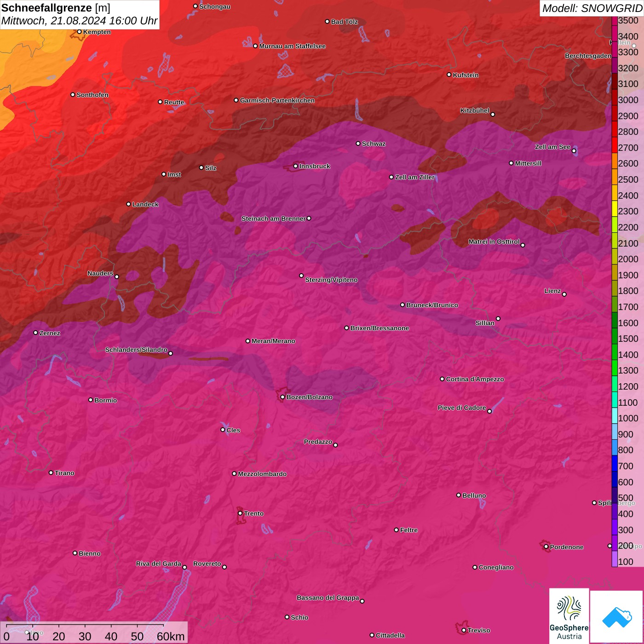Click the Zell am See label
Image resolution: width=644 pixels, height=644 pixels.
click(552, 147)
